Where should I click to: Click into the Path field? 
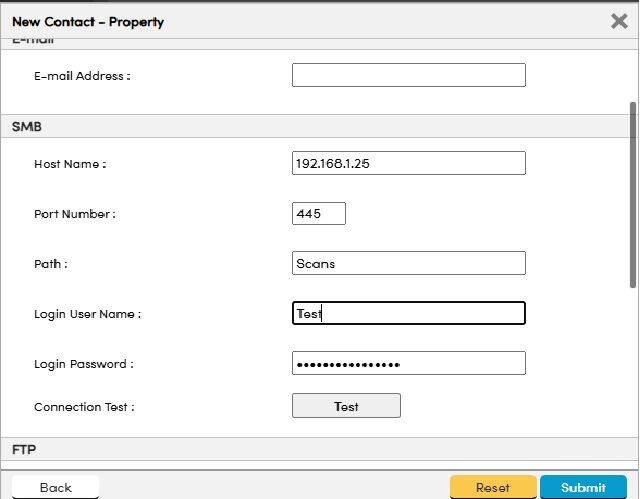tap(408, 263)
